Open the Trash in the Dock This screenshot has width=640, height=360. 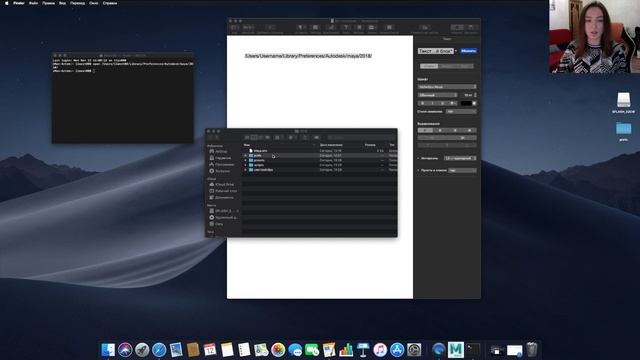(531, 350)
